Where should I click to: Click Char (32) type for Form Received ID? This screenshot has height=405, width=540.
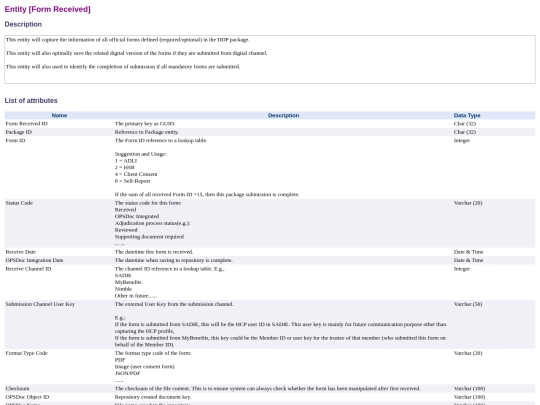(465, 124)
